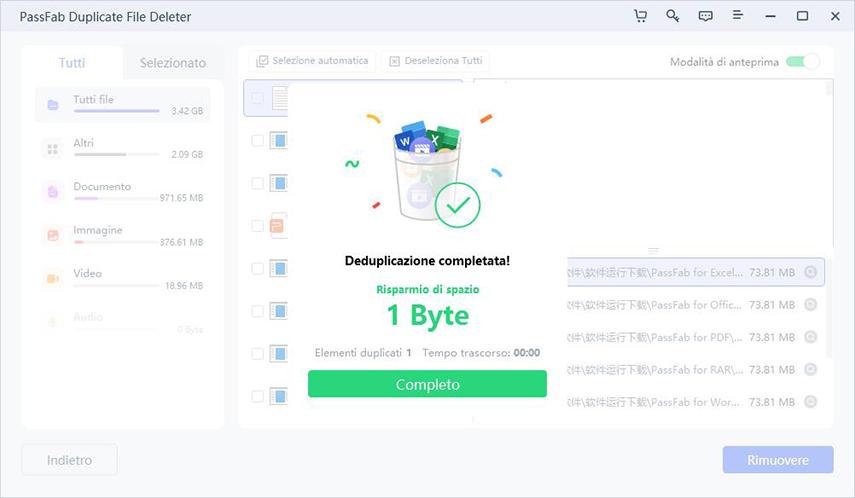
Task: Switch to the Tutti tab
Action: [x=72, y=62]
